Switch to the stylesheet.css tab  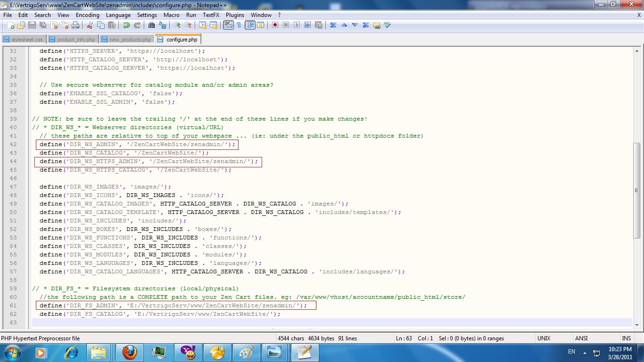coord(23,40)
